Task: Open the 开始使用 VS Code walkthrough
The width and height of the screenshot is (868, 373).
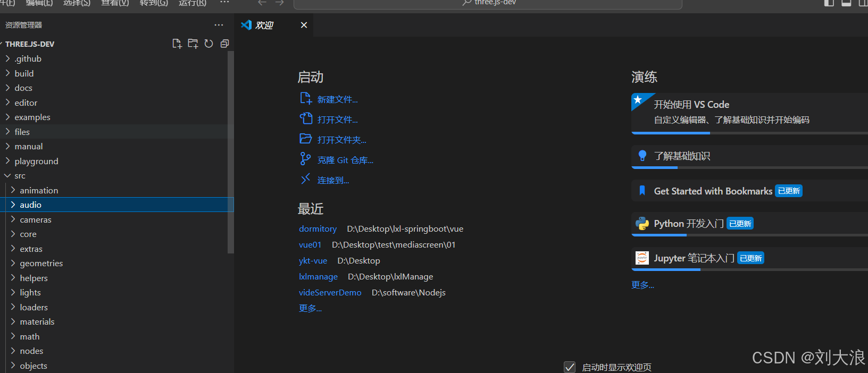Action: 750,113
